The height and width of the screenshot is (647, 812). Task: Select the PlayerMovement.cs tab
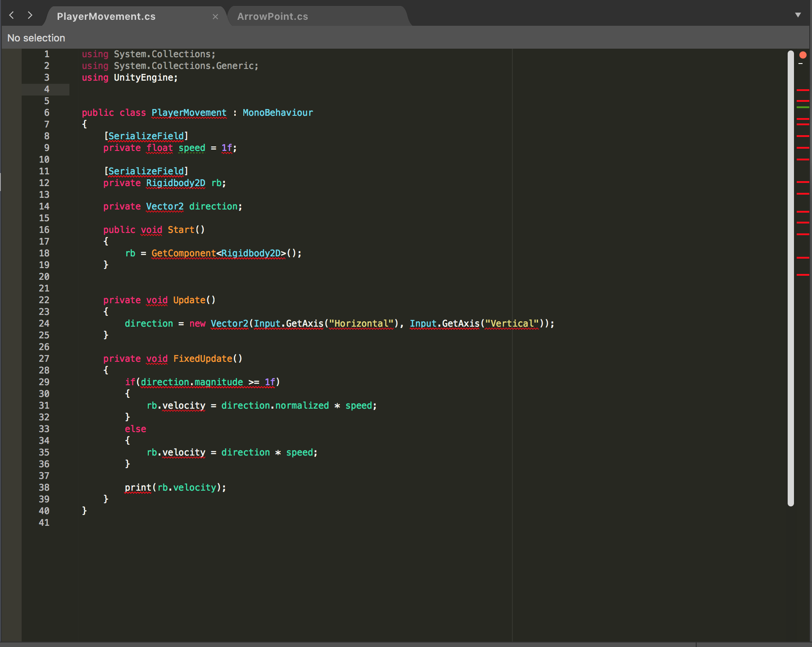[x=106, y=17]
